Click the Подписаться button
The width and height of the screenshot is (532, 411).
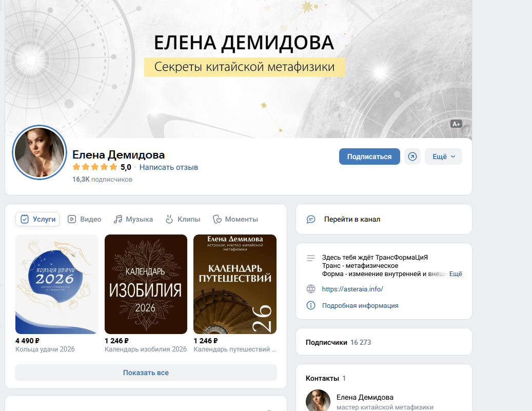click(369, 156)
